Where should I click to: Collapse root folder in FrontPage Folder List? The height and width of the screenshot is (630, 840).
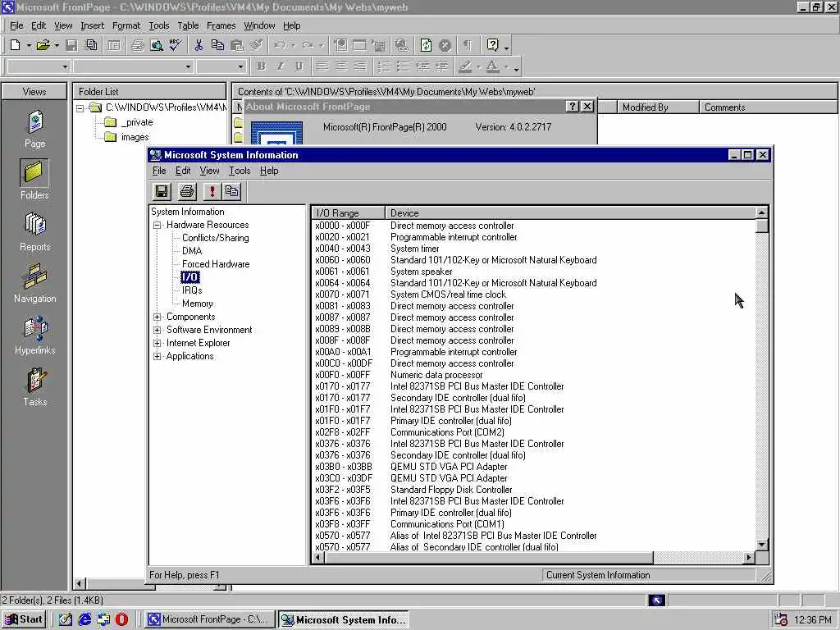click(x=80, y=108)
